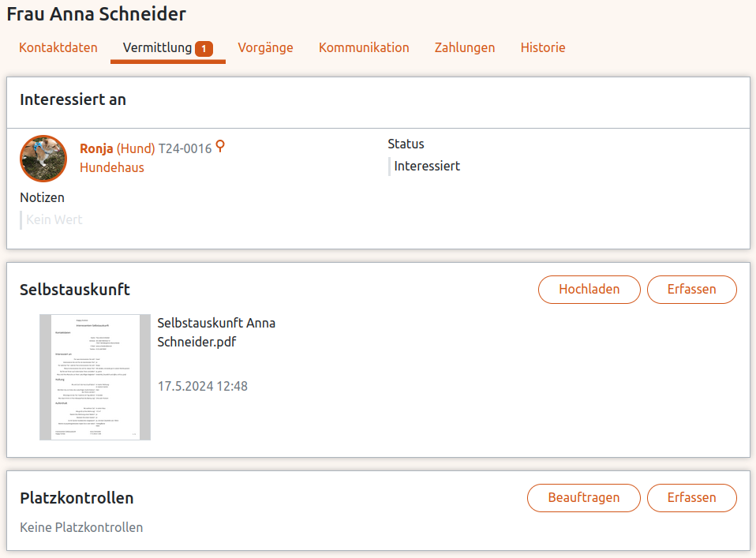Click Erfassen in the Selbstauskunft section
Viewport: 756px width, 558px height.
click(691, 289)
